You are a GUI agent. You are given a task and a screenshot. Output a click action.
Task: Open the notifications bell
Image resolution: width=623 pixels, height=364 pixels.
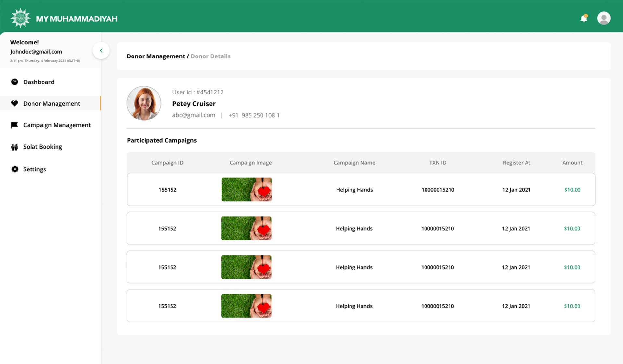tap(584, 18)
